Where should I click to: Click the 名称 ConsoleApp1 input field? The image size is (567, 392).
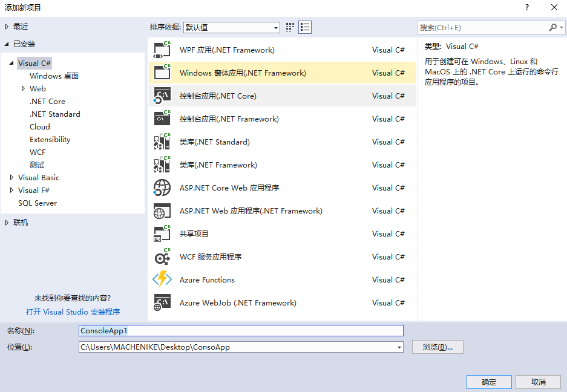tap(241, 330)
